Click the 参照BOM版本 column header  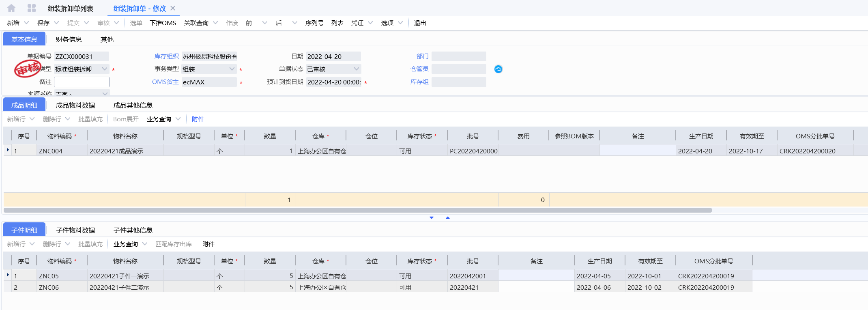click(574, 136)
